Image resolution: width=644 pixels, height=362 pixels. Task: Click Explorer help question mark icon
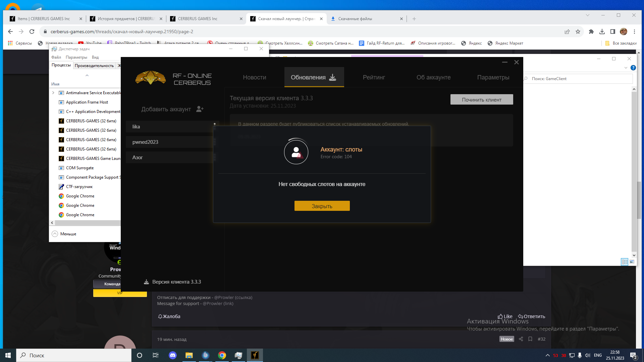633,68
